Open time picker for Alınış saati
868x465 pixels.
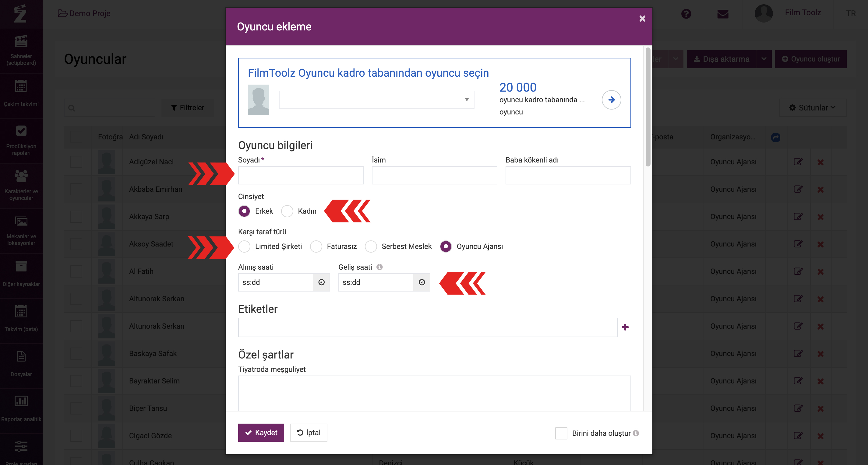pyautogui.click(x=321, y=282)
